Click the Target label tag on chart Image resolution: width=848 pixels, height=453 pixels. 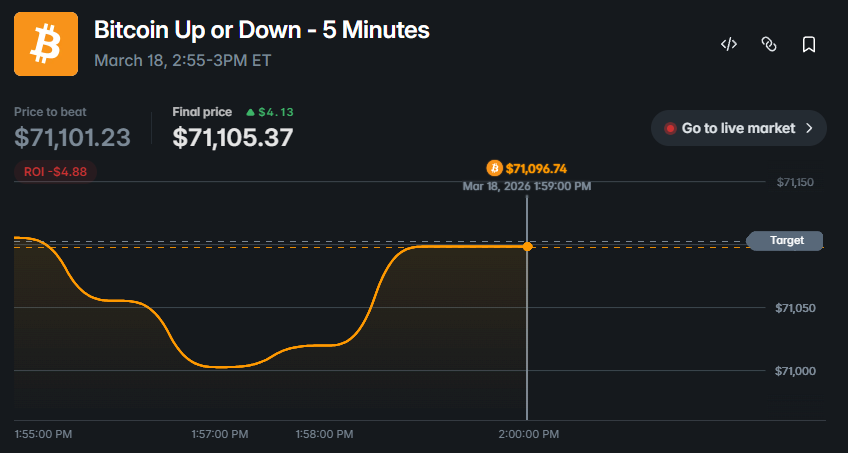[785, 241]
